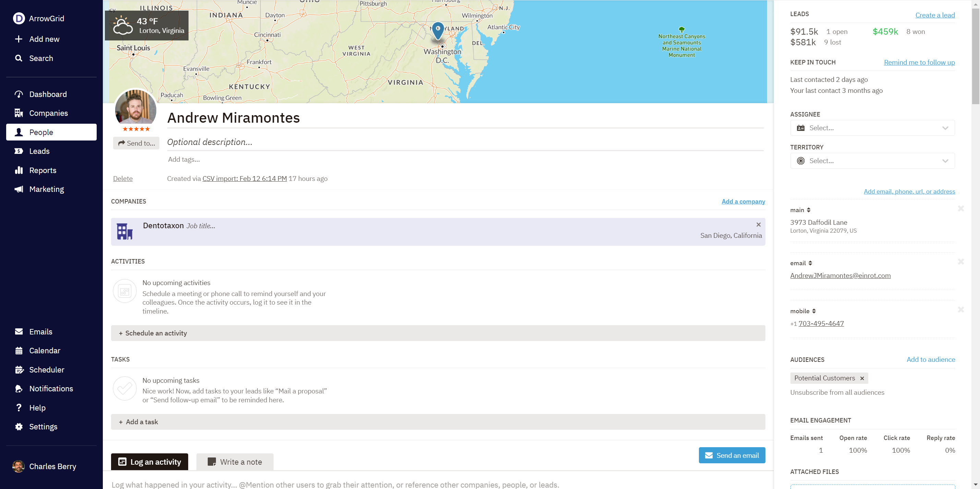The width and height of the screenshot is (980, 489).
Task: Select the Log an activity tab
Action: tap(149, 462)
